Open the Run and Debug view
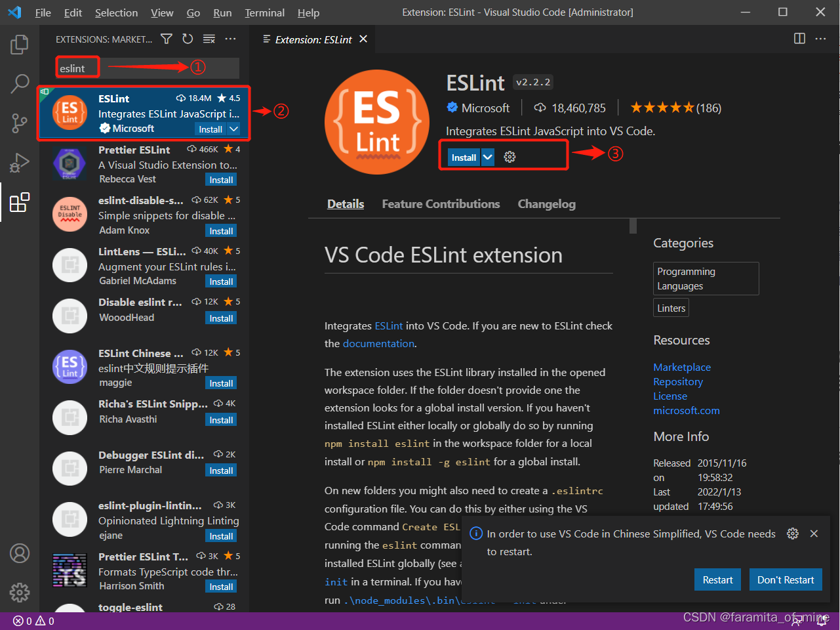The width and height of the screenshot is (840, 630). click(20, 162)
